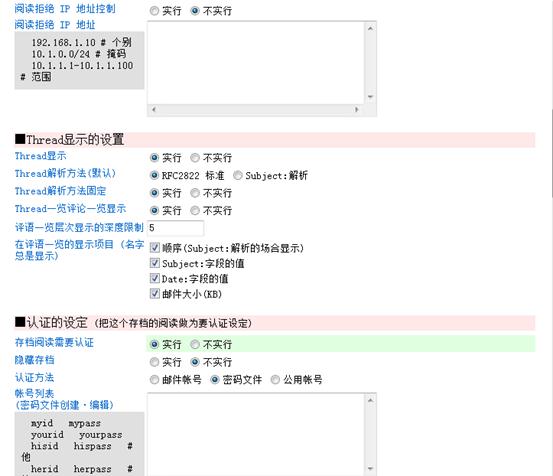
Task: Select 实行 for Thread一览评论一览显示
Action: coord(154,210)
